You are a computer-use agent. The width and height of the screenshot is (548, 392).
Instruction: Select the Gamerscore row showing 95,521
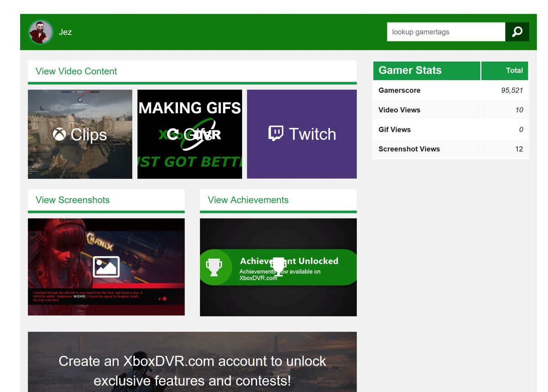(x=451, y=90)
